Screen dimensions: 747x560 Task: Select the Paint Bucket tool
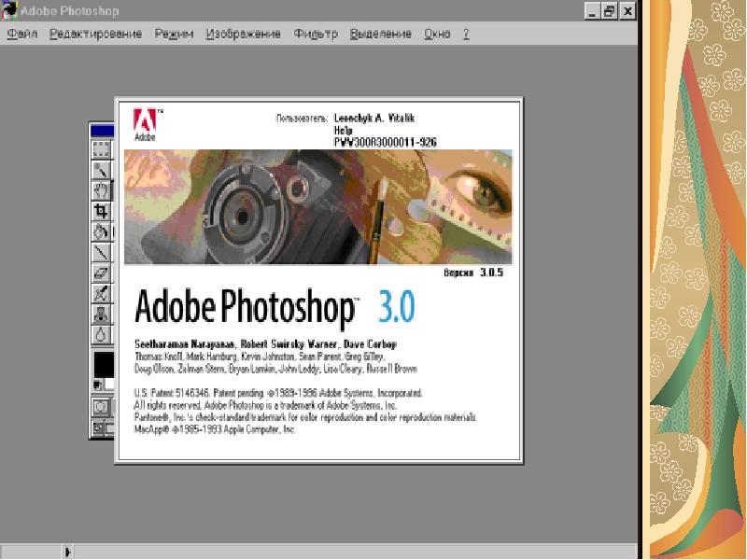(x=102, y=231)
